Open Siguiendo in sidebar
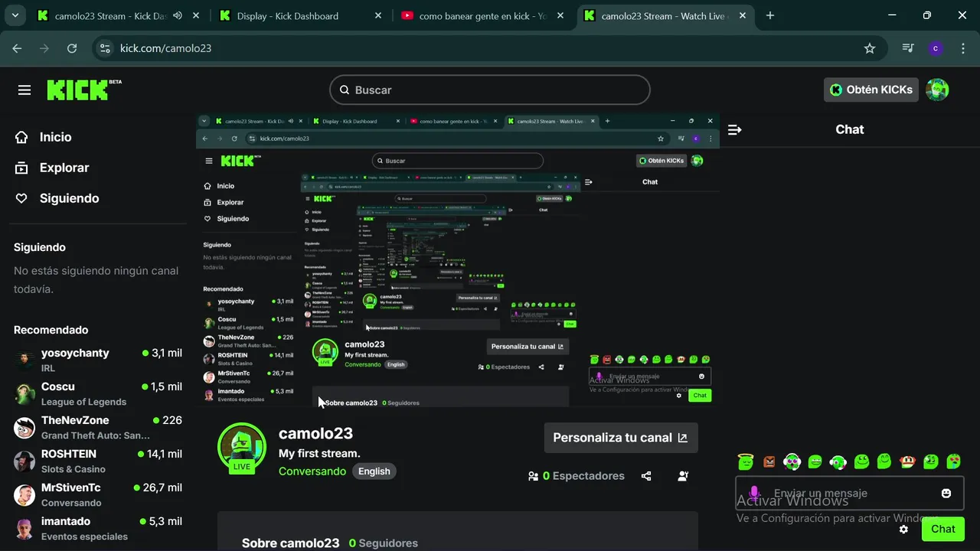 click(57, 198)
